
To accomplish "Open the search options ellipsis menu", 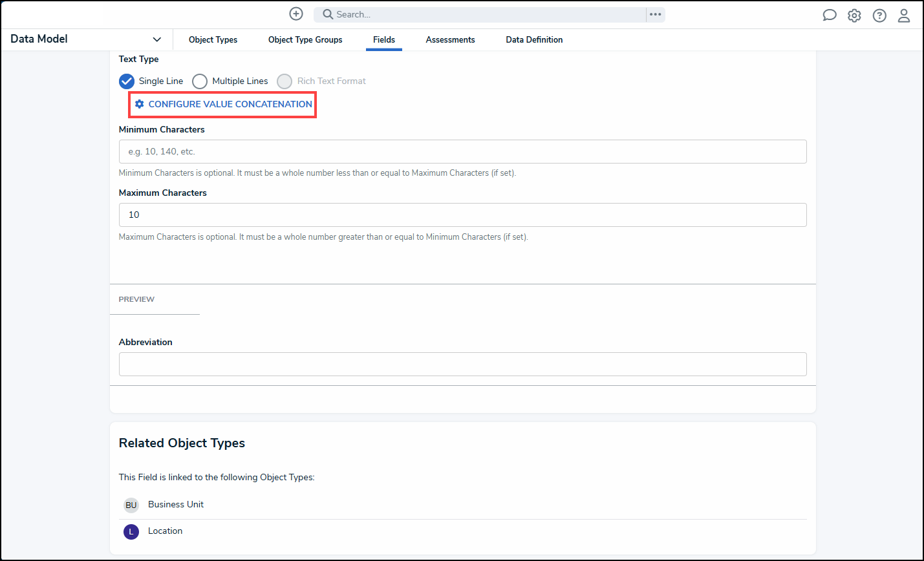I will pyautogui.click(x=656, y=14).
